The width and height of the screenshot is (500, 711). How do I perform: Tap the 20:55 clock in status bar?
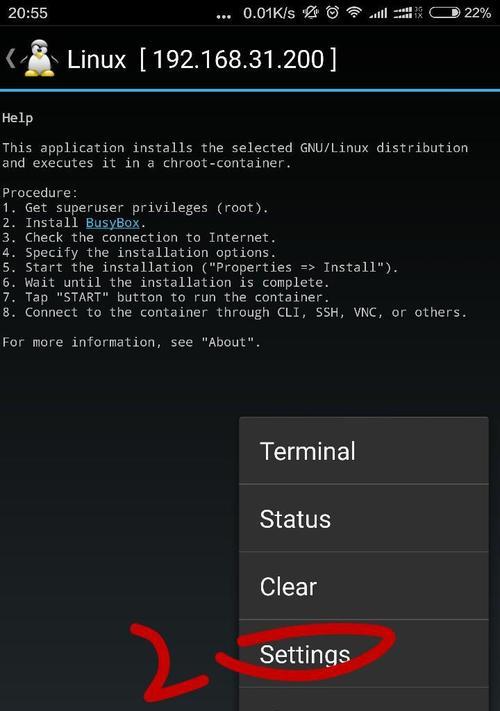click(28, 13)
